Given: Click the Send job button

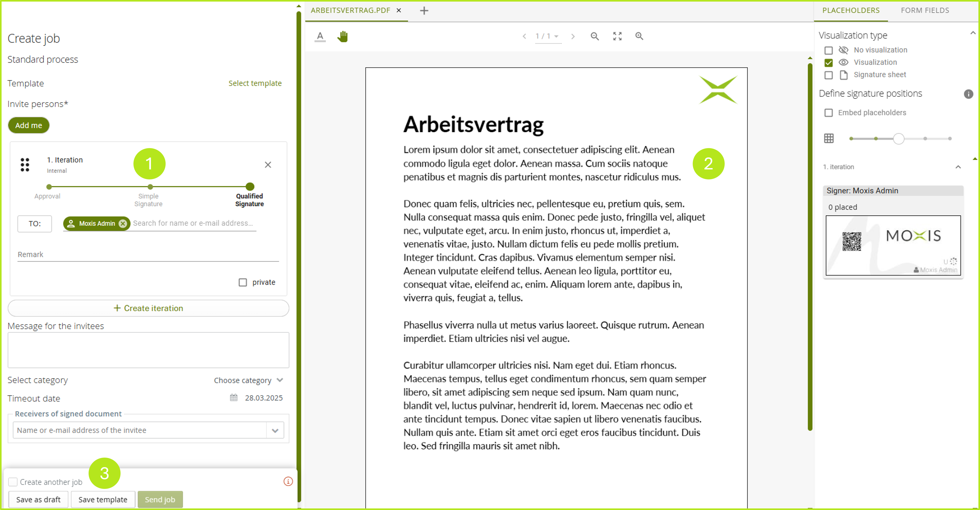Looking at the screenshot, I should 160,499.
